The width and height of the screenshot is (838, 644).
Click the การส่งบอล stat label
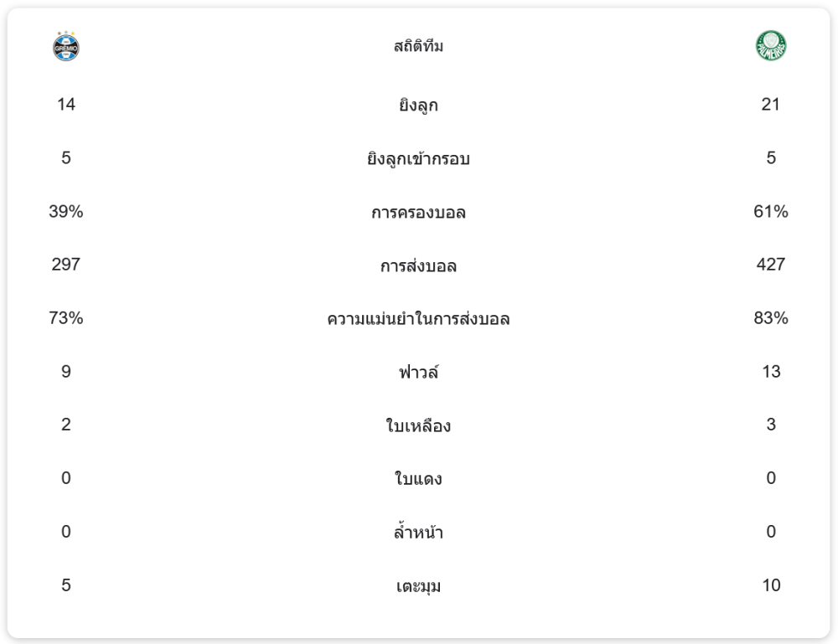click(418, 266)
